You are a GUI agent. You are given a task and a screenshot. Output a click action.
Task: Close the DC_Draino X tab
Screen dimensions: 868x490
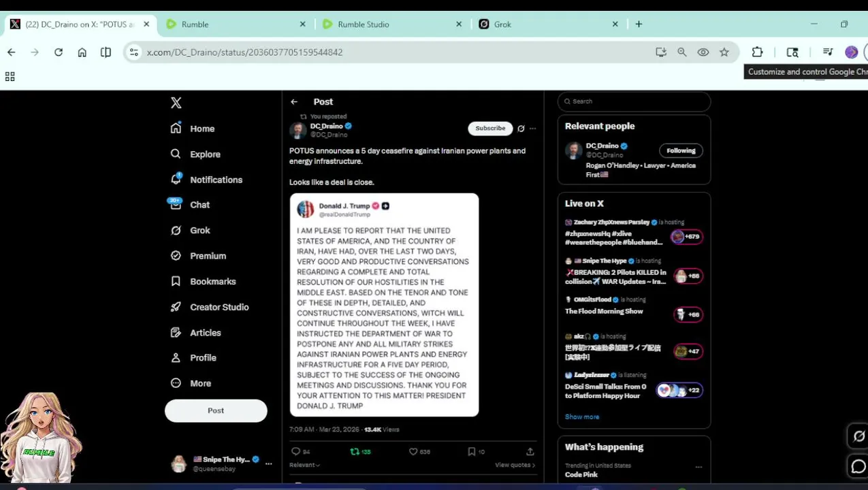146,24
